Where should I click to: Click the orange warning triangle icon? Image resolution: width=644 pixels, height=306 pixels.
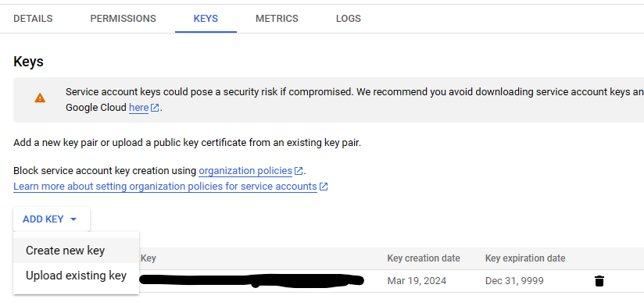[40, 98]
